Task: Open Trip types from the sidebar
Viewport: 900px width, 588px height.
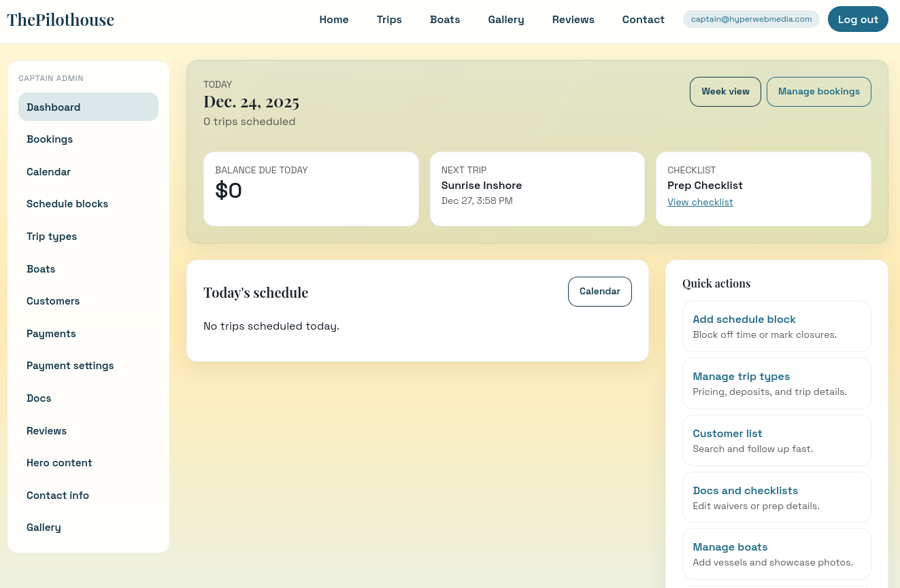Action: click(x=52, y=236)
